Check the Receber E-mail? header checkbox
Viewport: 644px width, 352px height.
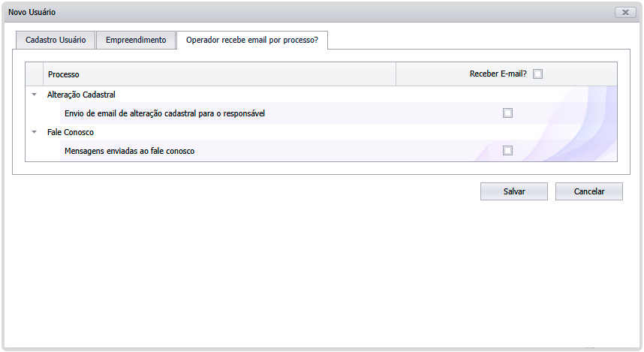click(x=538, y=74)
